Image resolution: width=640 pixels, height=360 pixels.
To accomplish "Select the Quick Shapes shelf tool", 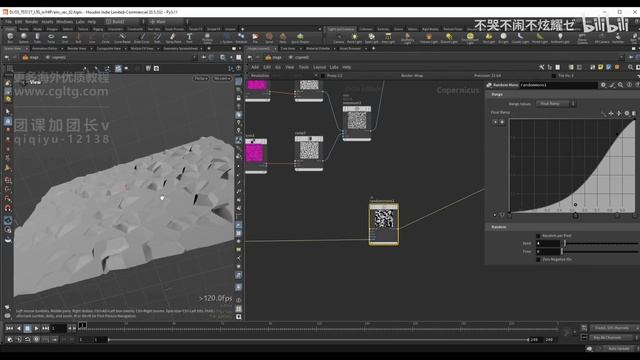I will click(300, 38).
